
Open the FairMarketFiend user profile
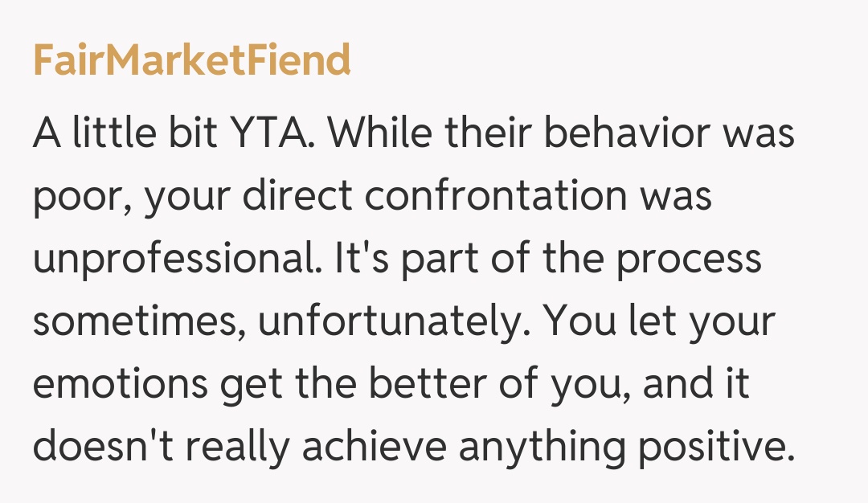click(x=192, y=60)
